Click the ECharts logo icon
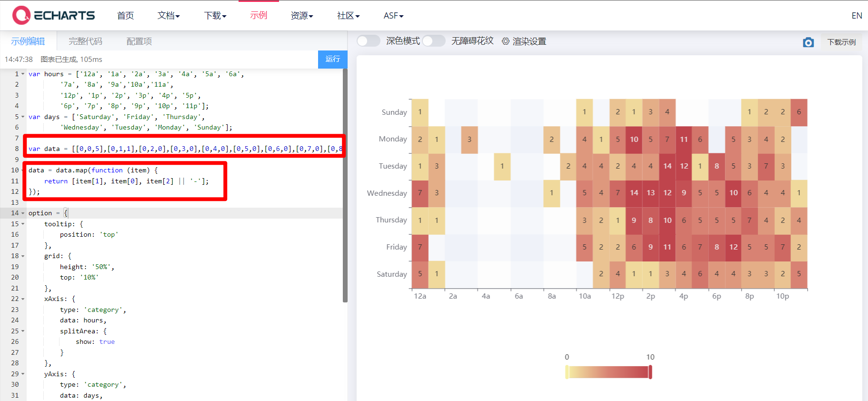868x401 pixels. 21,15
